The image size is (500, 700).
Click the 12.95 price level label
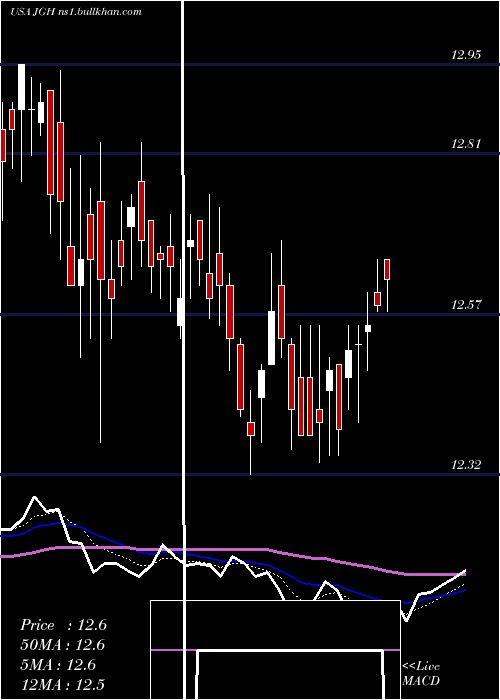point(466,55)
